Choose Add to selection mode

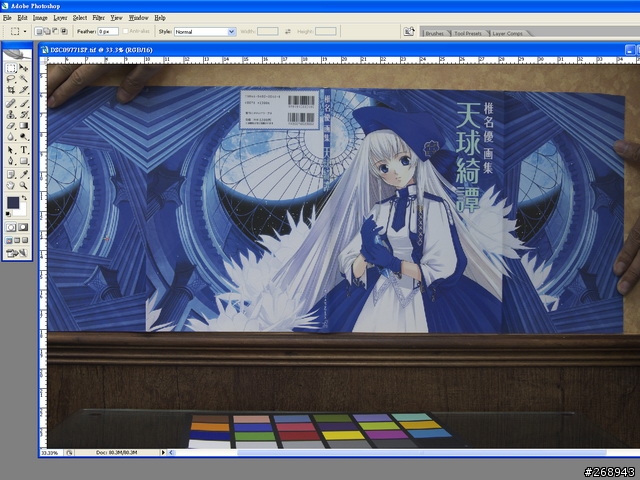point(47,31)
